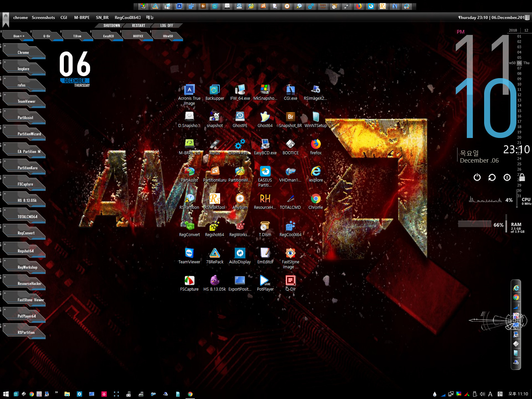The image size is (532, 399).
Task: Click the SHUTDOWN skin button
Action: pyautogui.click(x=111, y=26)
